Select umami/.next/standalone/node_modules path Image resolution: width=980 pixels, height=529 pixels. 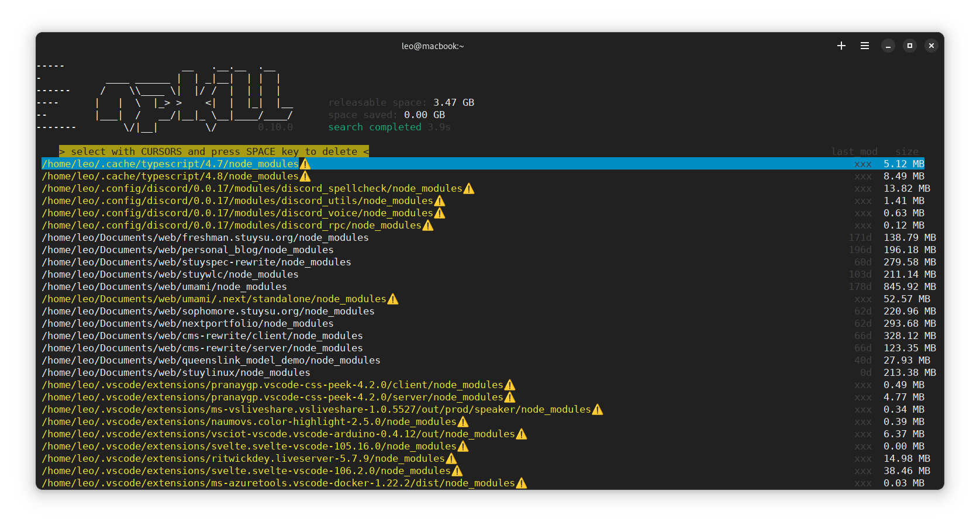pos(214,299)
